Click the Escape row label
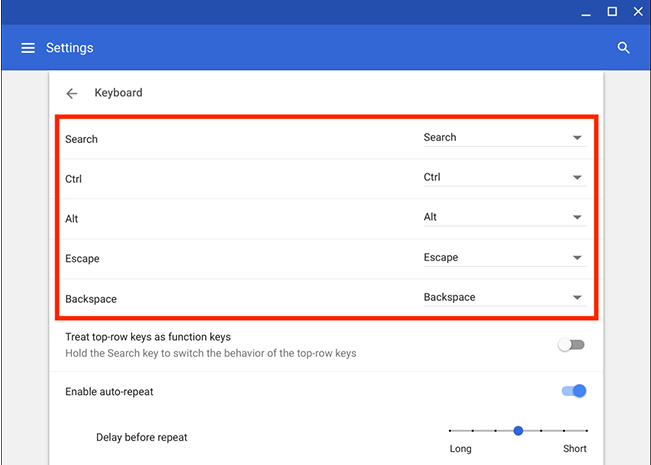This screenshot has height=465, width=651. click(82, 259)
